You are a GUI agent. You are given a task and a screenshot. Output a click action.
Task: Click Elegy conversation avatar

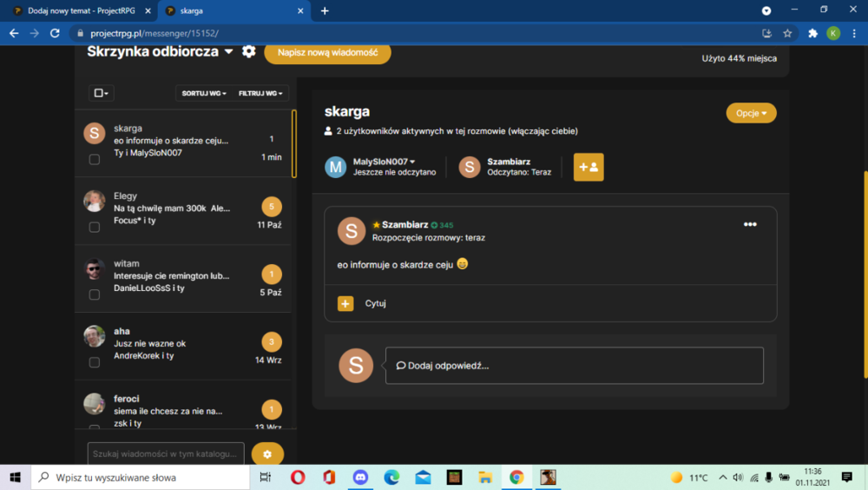pyautogui.click(x=94, y=202)
